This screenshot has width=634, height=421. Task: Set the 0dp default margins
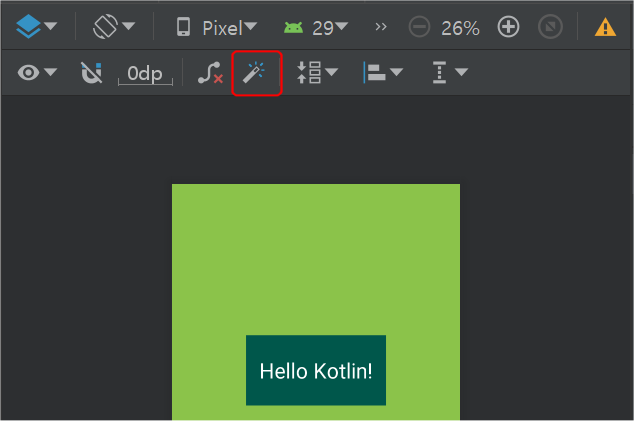145,74
